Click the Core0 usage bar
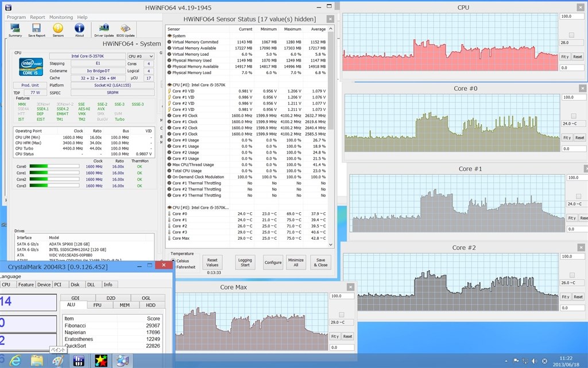Viewport: 588px width, 368px height. point(55,166)
